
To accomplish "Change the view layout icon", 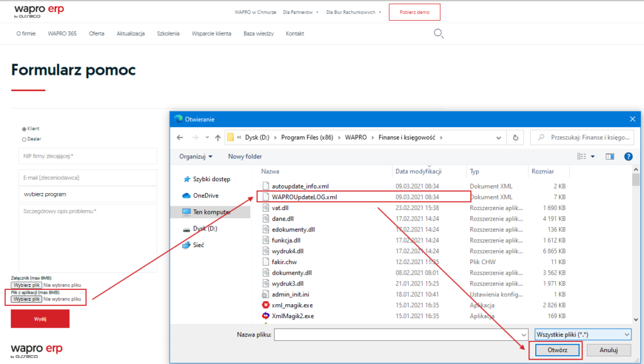I will coord(582,157).
